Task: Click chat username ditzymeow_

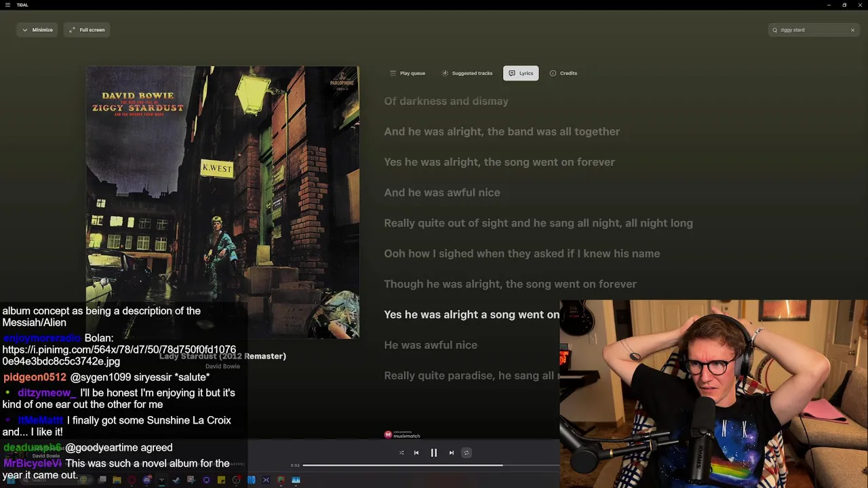Action: [x=47, y=392]
